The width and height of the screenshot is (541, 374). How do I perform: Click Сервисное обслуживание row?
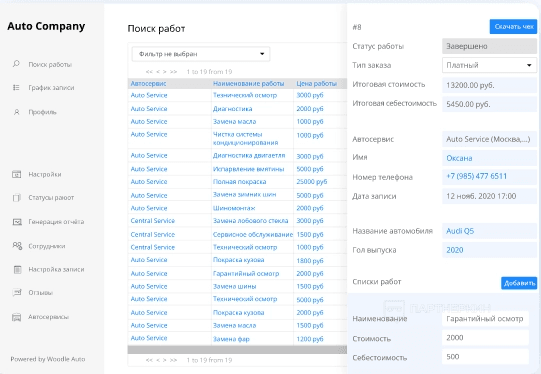tap(237, 234)
